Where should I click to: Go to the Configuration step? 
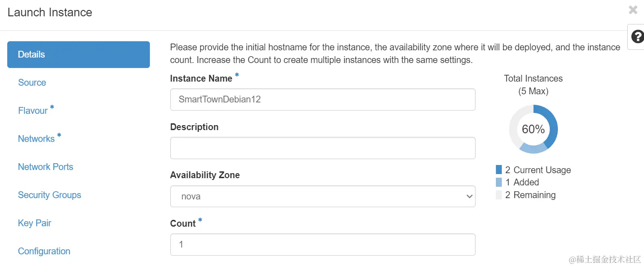click(44, 251)
